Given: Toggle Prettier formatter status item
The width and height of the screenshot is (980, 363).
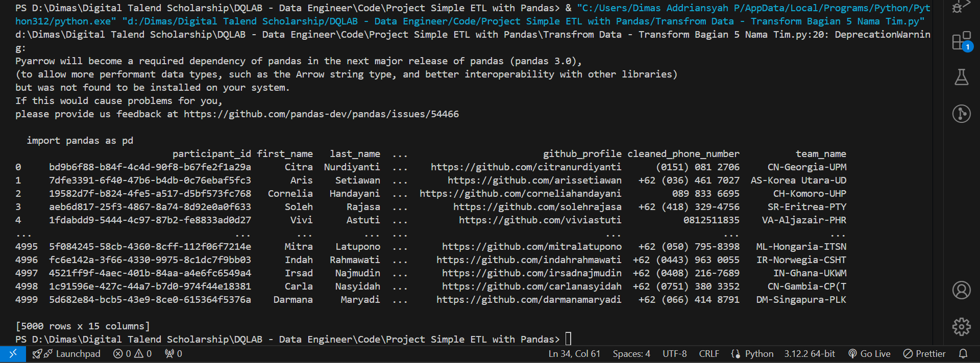Looking at the screenshot, I should click(924, 354).
